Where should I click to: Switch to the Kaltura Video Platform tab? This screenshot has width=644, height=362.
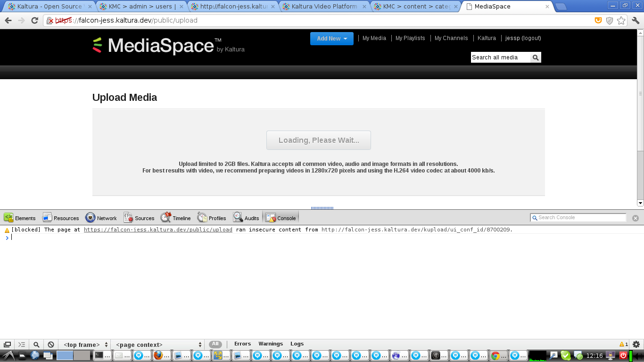pyautogui.click(x=324, y=7)
